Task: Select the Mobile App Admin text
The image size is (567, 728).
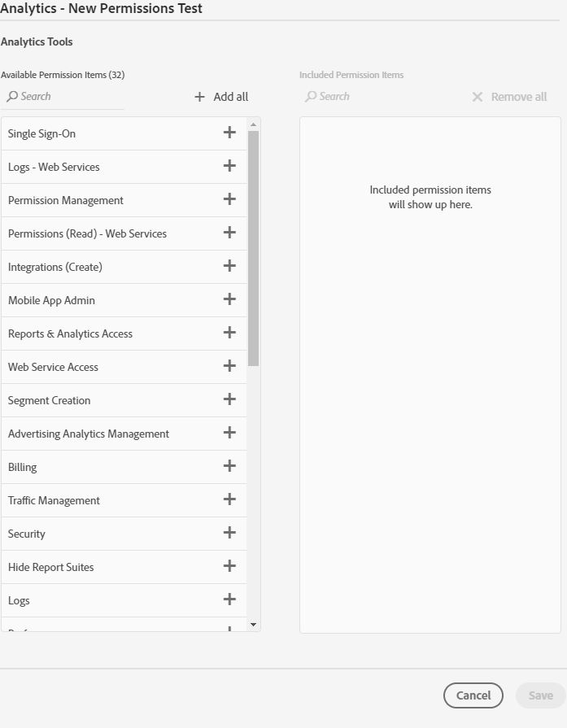Action: [51, 300]
